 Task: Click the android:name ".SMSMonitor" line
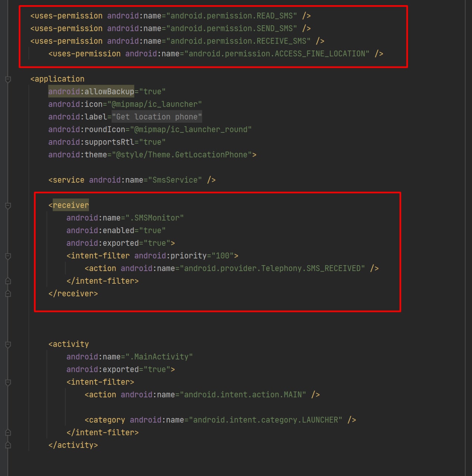pos(125,218)
